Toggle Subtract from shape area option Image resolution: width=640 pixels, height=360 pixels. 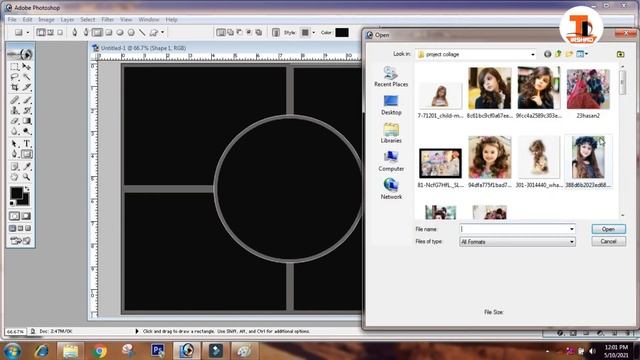click(x=240, y=32)
